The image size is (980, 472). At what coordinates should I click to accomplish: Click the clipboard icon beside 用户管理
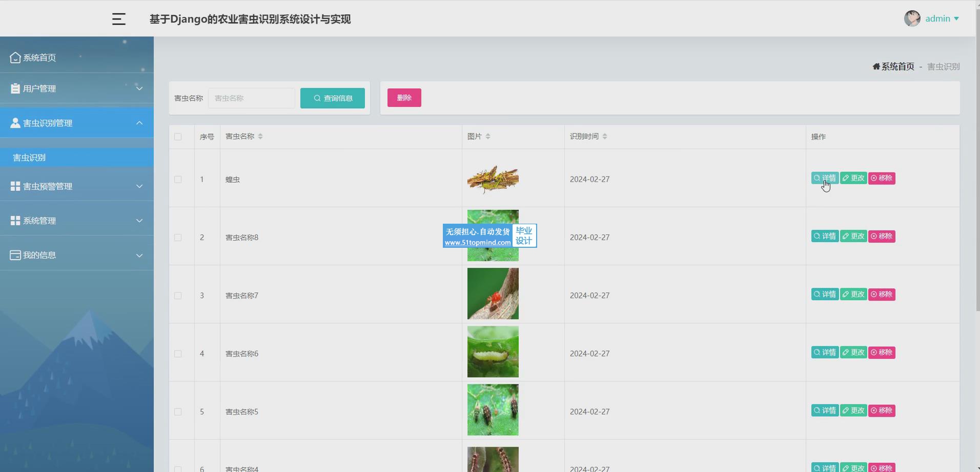coord(15,88)
